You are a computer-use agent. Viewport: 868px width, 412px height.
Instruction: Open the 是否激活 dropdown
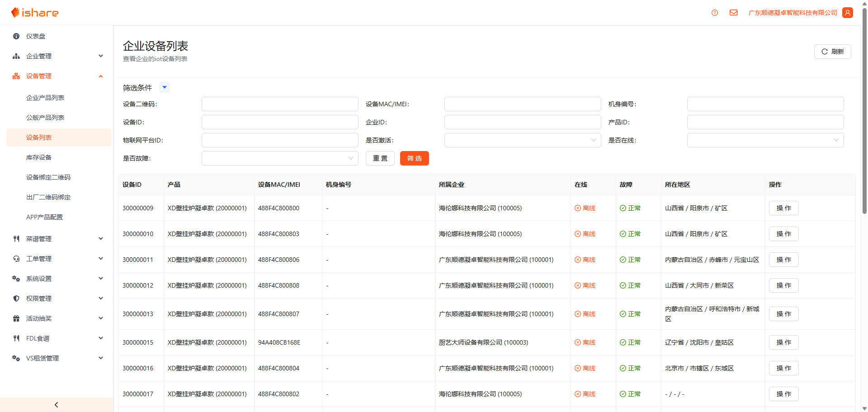tap(522, 140)
